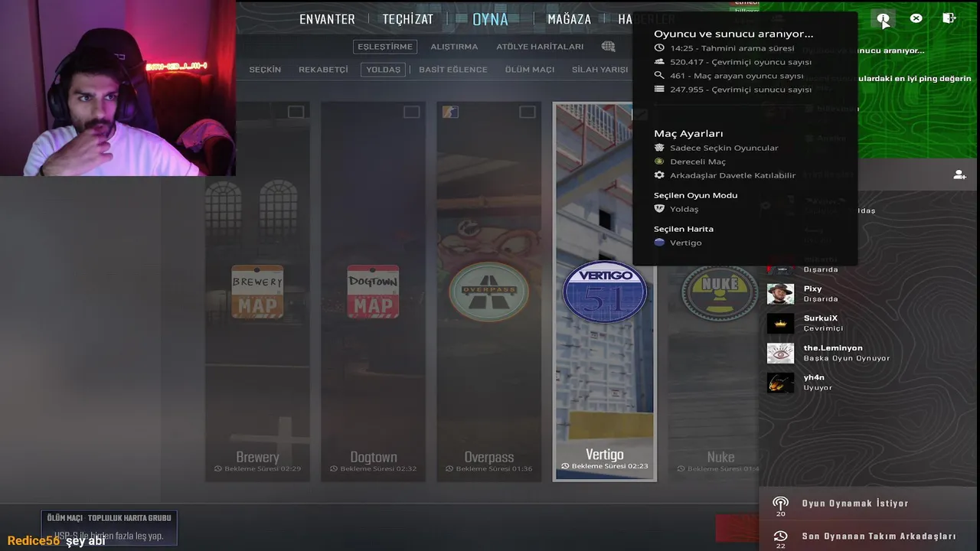Open the community server browser globe icon
This screenshot has width=980, height=551.
[x=608, y=47]
